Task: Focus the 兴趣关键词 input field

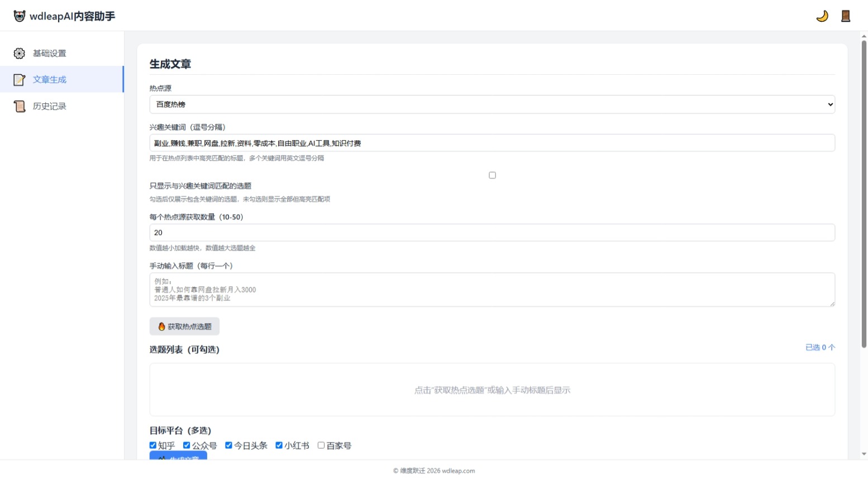Action: [492, 143]
